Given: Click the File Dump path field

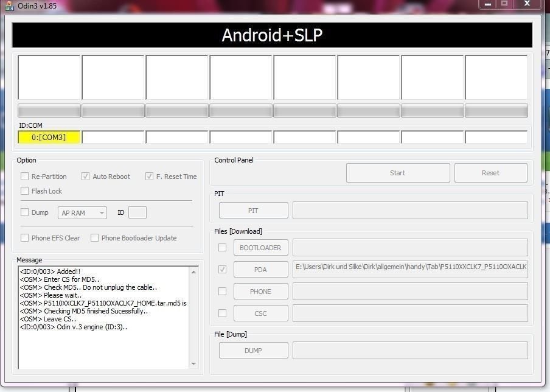Looking at the screenshot, I should click(411, 350).
